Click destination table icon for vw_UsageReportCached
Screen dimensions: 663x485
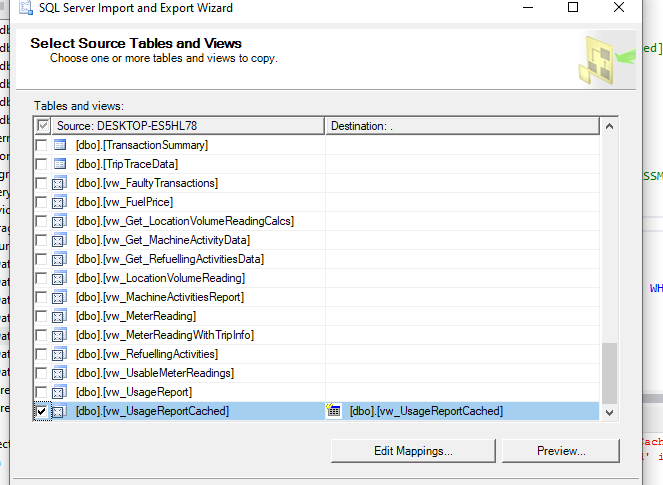click(333, 410)
